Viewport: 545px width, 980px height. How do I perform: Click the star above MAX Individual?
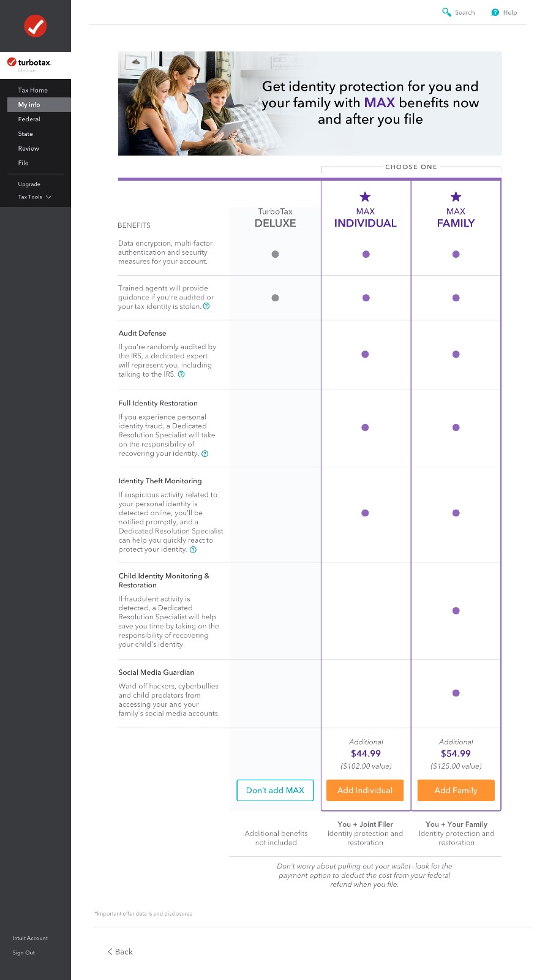tap(365, 197)
